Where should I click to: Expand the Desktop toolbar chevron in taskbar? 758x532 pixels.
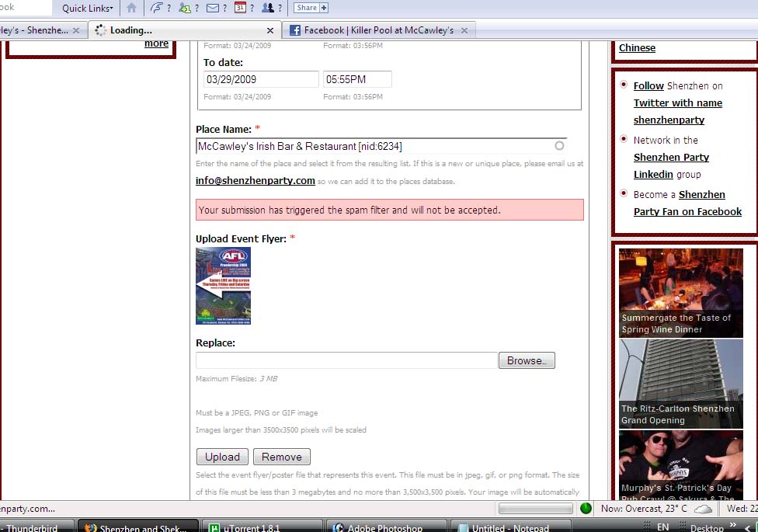pyautogui.click(x=733, y=525)
